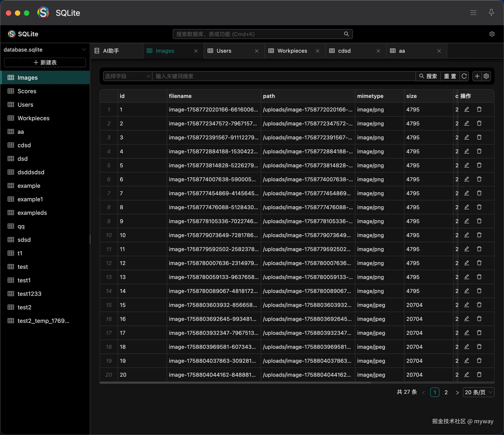Click the refresh icon beside the 重置 button

(464, 76)
